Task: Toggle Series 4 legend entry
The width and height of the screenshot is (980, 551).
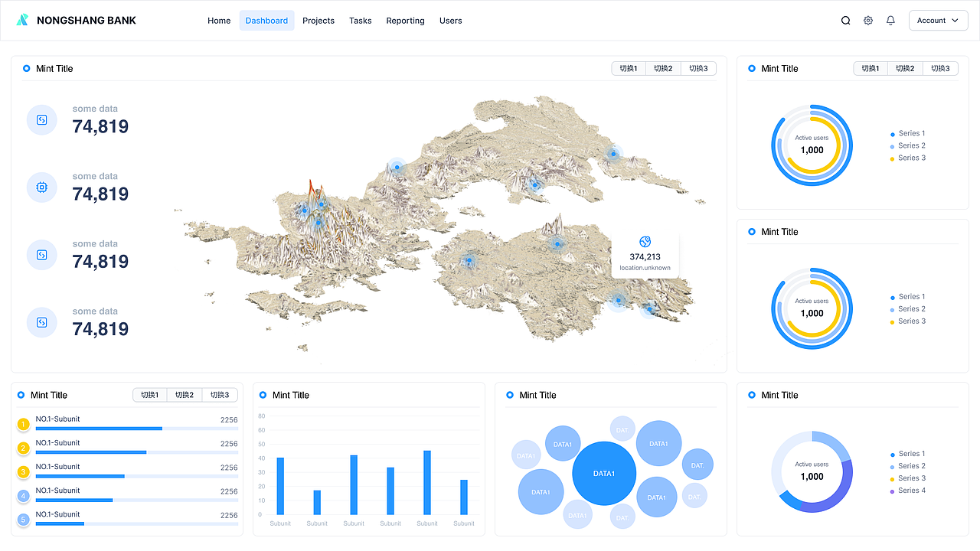Action: pos(908,491)
